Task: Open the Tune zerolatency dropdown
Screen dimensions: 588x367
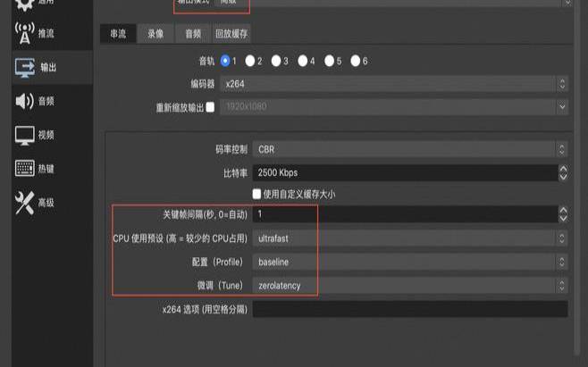Action: click(x=410, y=286)
